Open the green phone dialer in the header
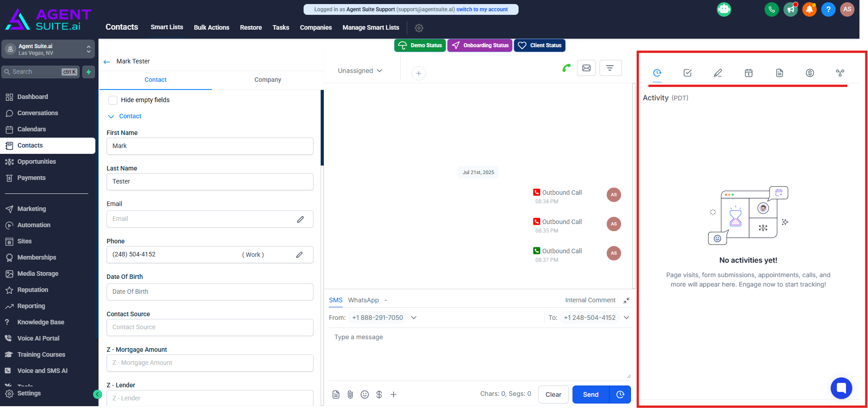The image size is (868, 408). pyautogui.click(x=772, y=9)
